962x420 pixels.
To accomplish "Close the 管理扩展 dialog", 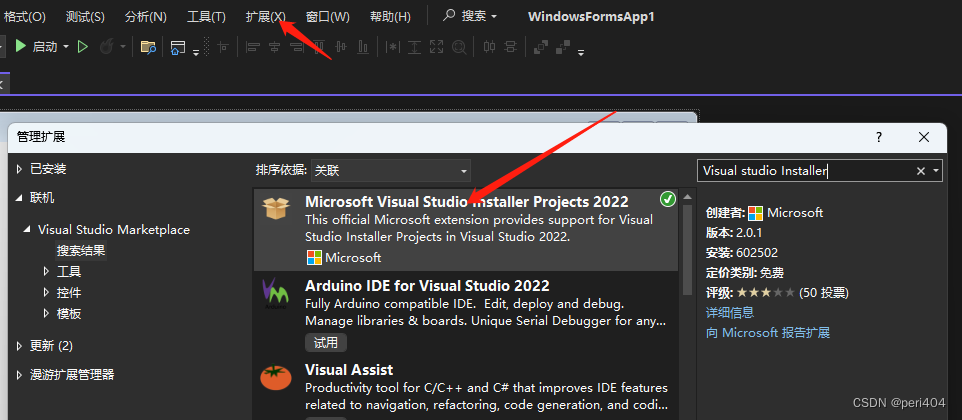I will point(924,137).
